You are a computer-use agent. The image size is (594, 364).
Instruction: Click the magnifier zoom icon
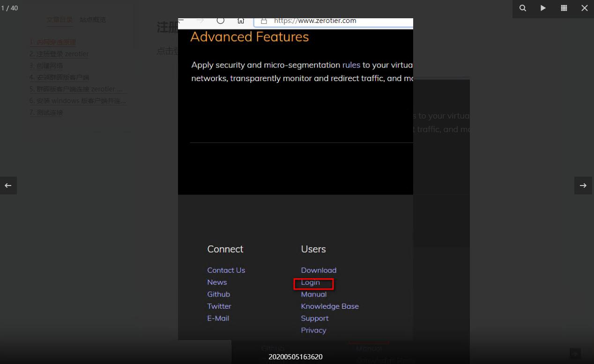click(x=523, y=8)
